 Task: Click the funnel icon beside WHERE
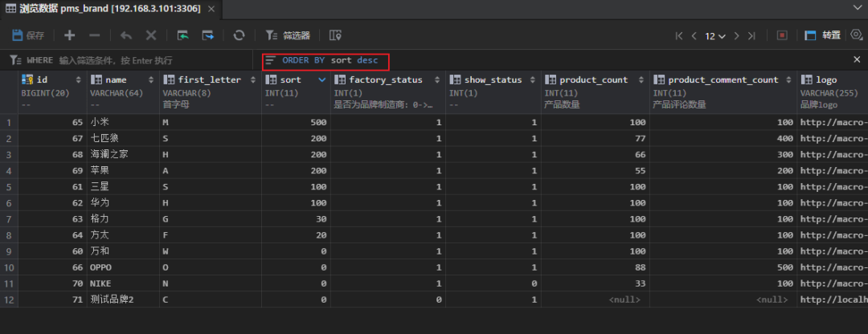[x=15, y=59]
